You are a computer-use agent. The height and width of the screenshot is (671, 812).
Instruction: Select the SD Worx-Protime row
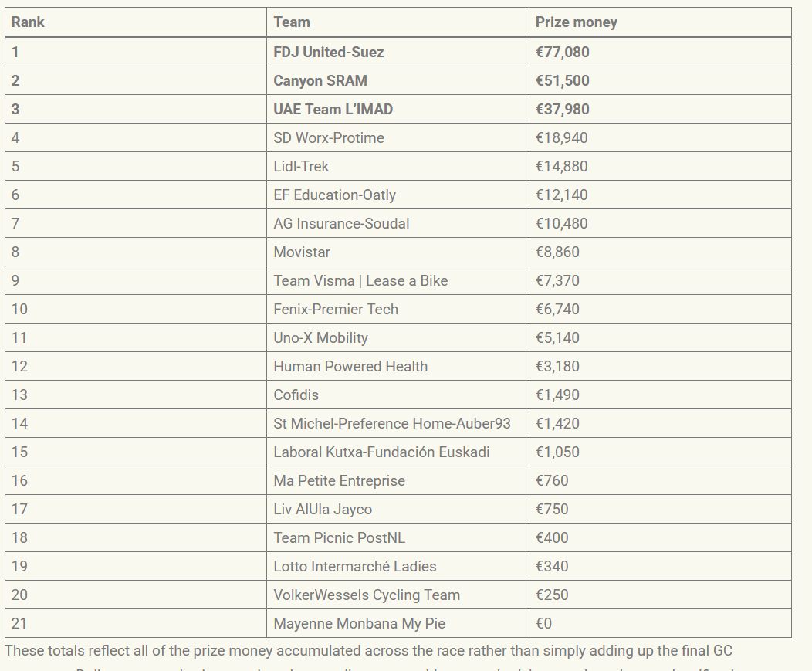[x=398, y=137]
